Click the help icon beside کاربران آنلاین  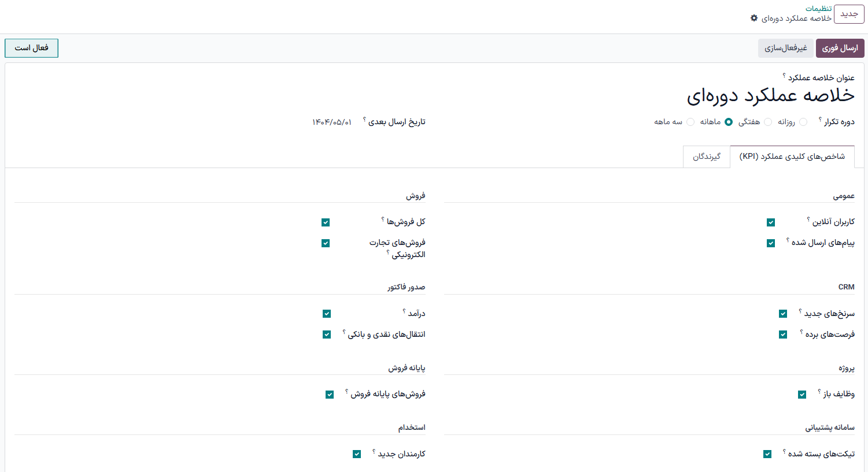(808, 219)
